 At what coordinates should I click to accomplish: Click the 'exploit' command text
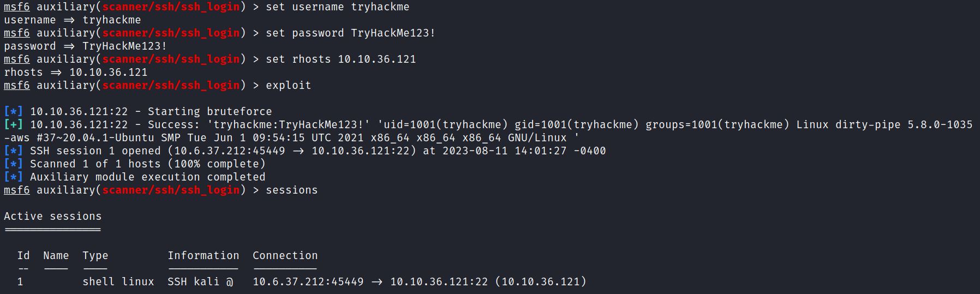click(288, 86)
